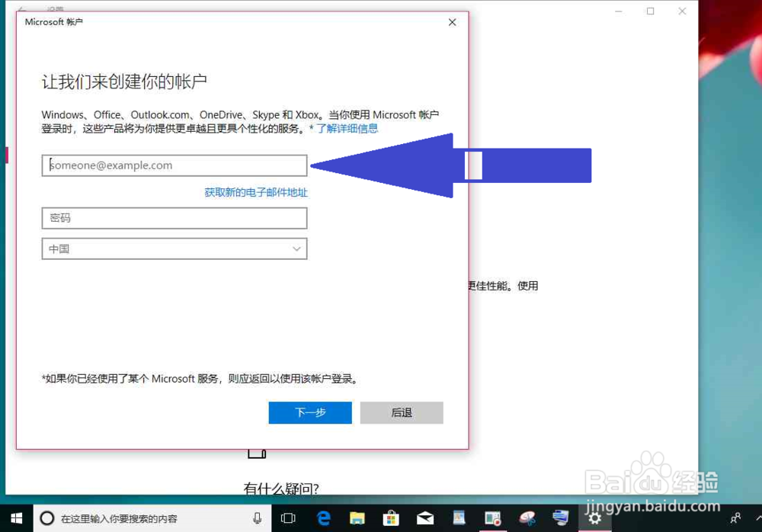Click the email address input field
This screenshot has width=762, height=532.
174,165
